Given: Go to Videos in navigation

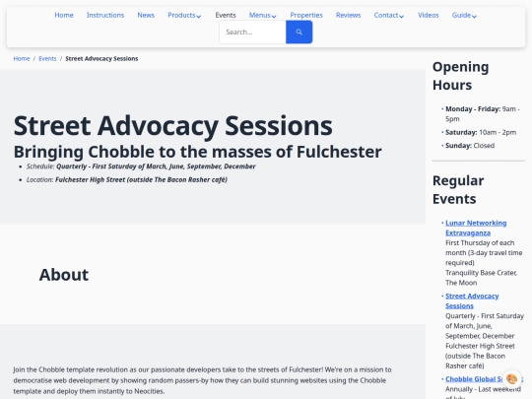Looking at the screenshot, I should (429, 15).
